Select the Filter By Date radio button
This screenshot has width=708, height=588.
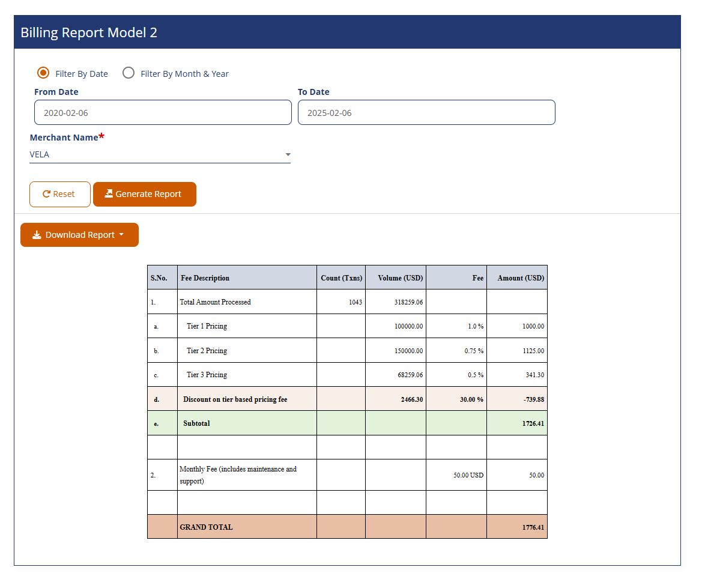pyautogui.click(x=43, y=72)
